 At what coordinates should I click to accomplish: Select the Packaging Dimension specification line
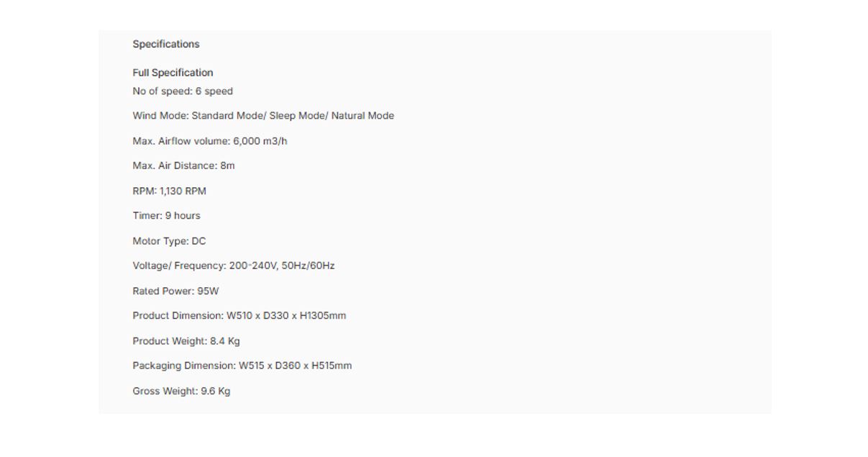coord(242,366)
